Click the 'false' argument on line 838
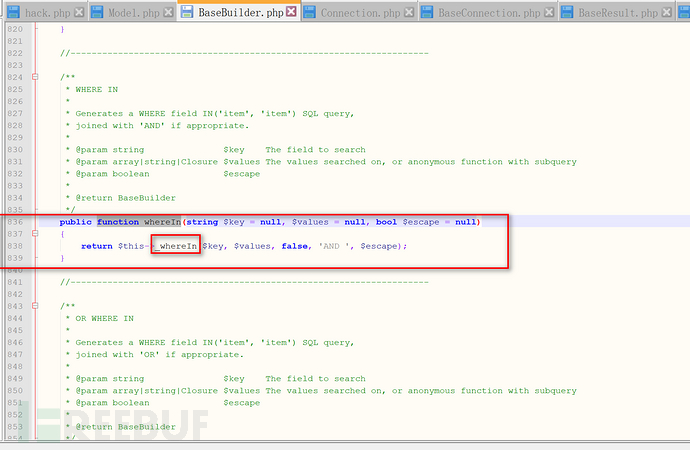 pyautogui.click(x=294, y=246)
